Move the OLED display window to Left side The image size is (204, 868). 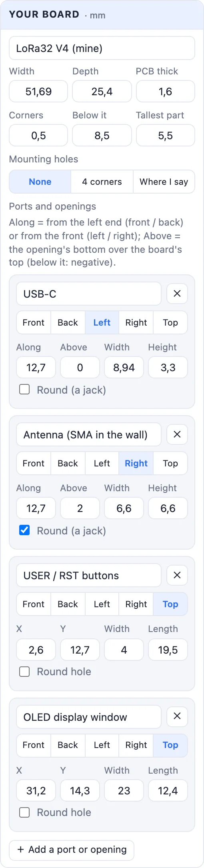pos(102,745)
